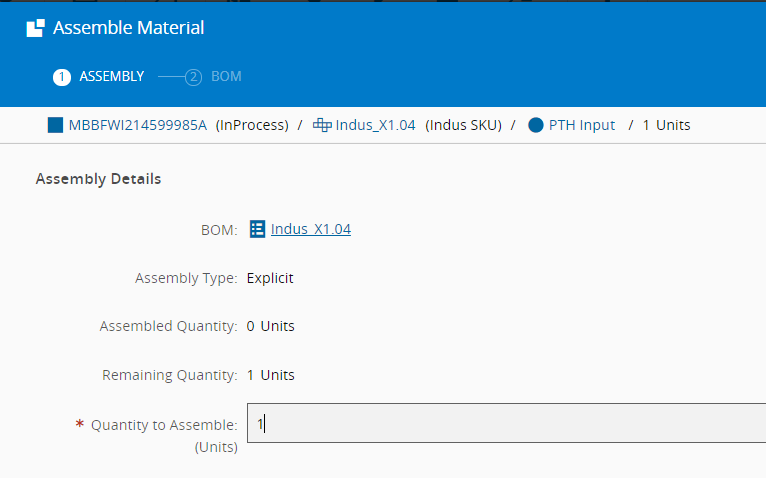The height and width of the screenshot is (478, 766).
Task: Switch to the ASSEMBLY wizard step
Action: pos(111,77)
